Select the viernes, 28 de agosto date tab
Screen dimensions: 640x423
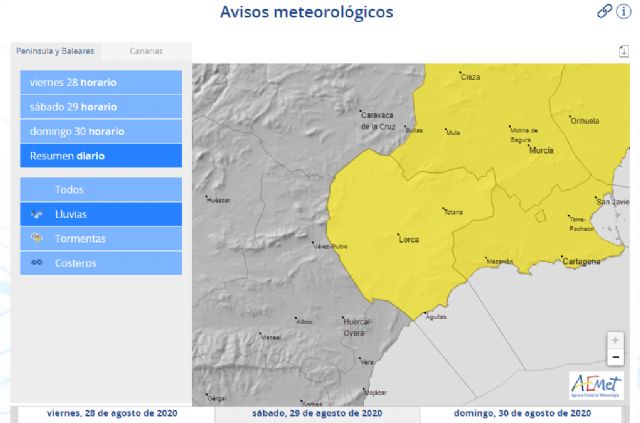coord(113,413)
